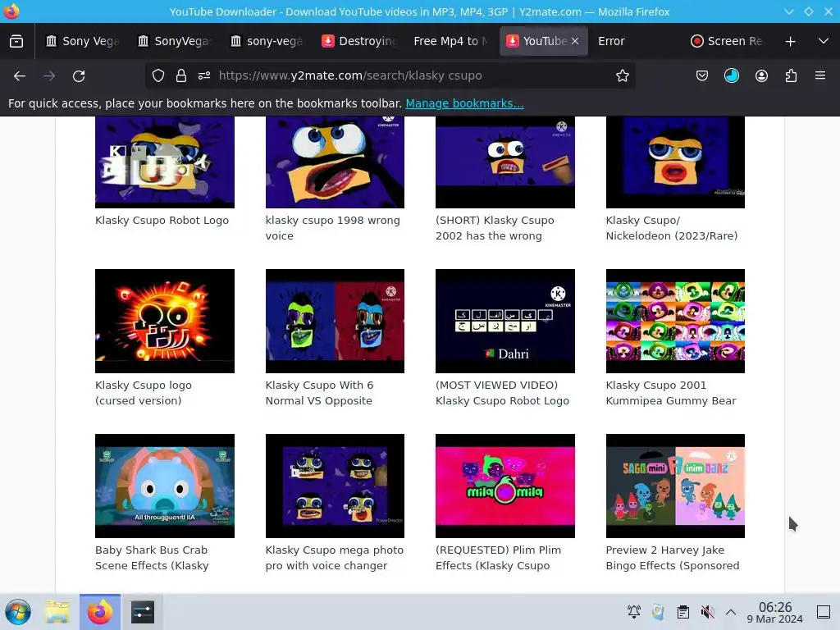Open Firefox account menu
840x630 pixels.
761,76
